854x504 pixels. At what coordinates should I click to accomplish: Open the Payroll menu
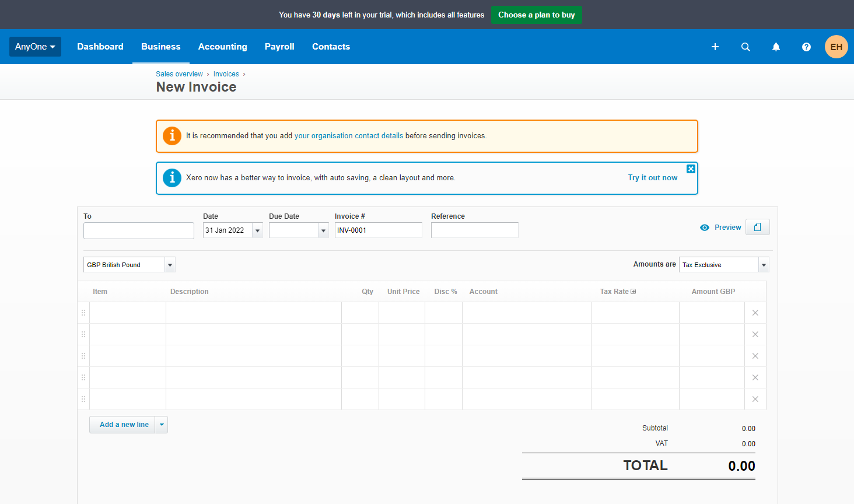tap(279, 47)
